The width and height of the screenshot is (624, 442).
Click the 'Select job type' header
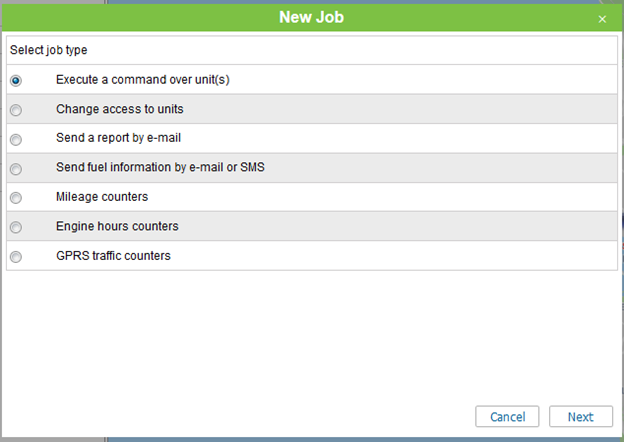tap(48, 50)
